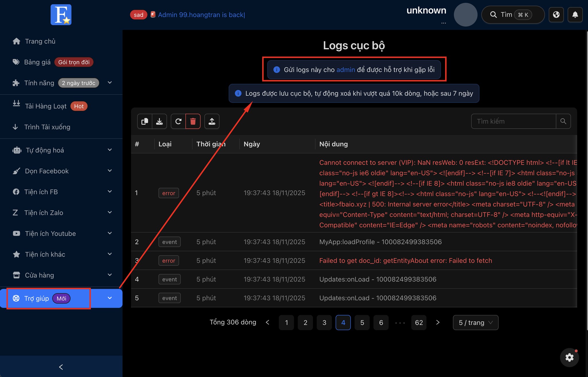The image size is (588, 377).
Task: Go to next page of logs
Action: pyautogui.click(x=438, y=322)
